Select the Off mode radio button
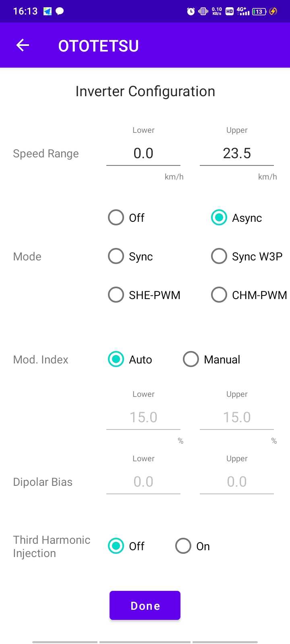Image resolution: width=290 pixels, height=644 pixels. [116, 218]
